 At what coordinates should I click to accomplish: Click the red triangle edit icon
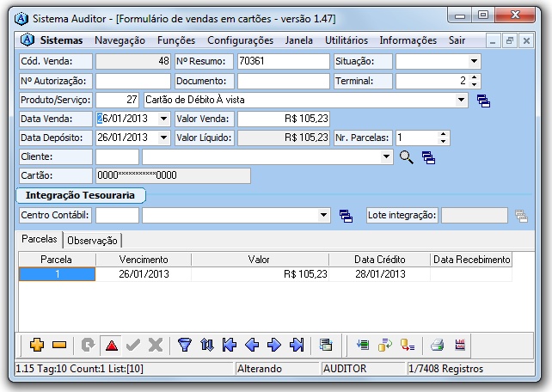[x=111, y=346]
